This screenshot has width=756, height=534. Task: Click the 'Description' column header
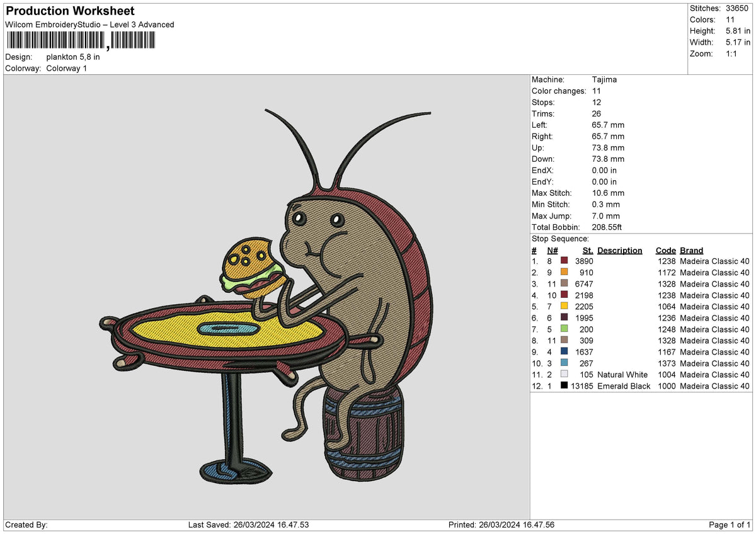pos(620,250)
